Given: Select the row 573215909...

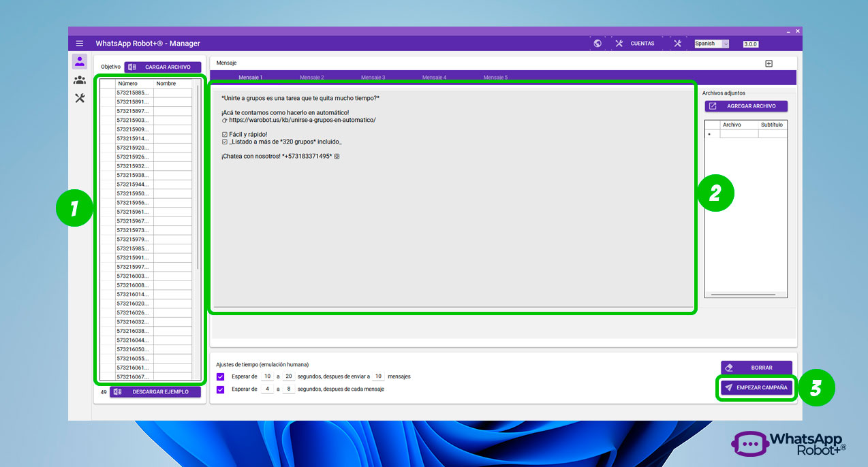Looking at the screenshot, I should pyautogui.click(x=146, y=129).
